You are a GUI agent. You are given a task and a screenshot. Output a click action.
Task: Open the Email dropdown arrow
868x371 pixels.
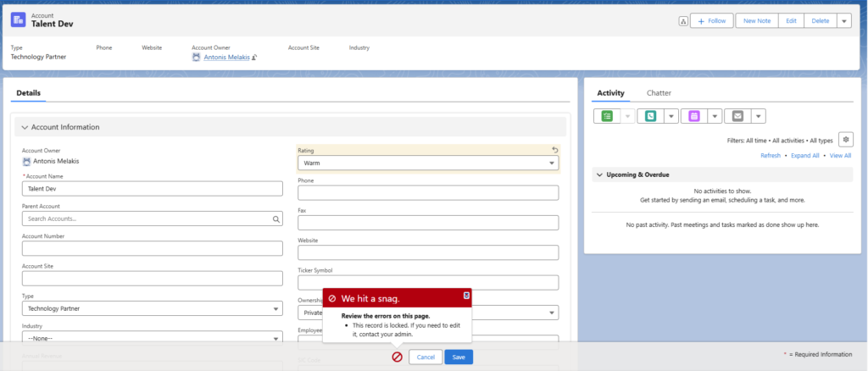tap(759, 116)
